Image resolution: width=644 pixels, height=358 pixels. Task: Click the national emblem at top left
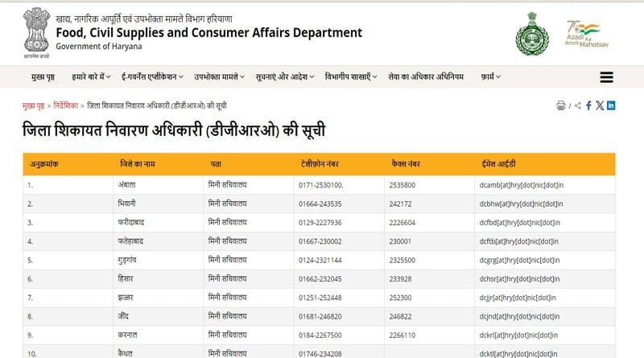click(35, 29)
